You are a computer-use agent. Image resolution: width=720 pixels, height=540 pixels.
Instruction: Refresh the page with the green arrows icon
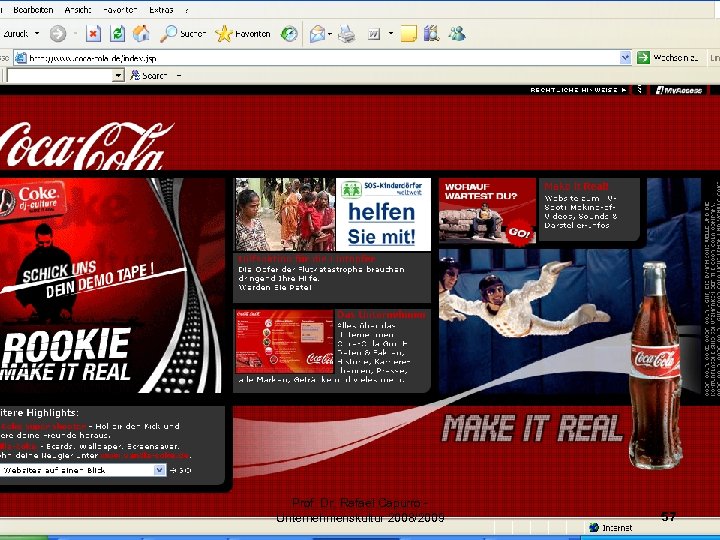(x=118, y=34)
